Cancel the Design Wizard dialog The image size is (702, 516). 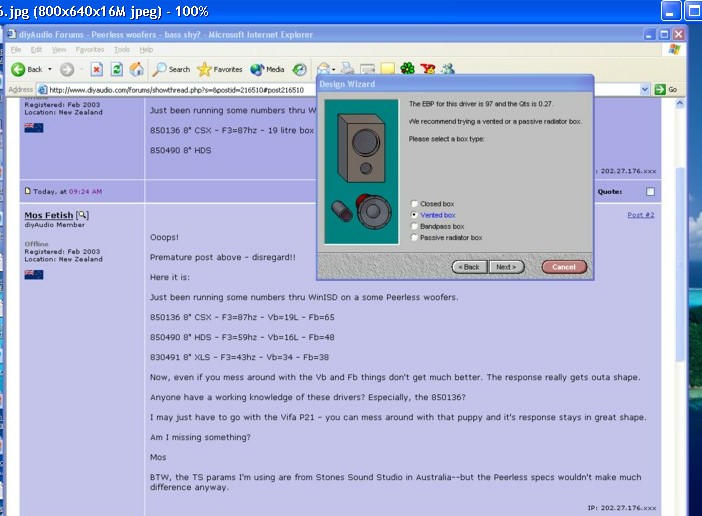[564, 267]
